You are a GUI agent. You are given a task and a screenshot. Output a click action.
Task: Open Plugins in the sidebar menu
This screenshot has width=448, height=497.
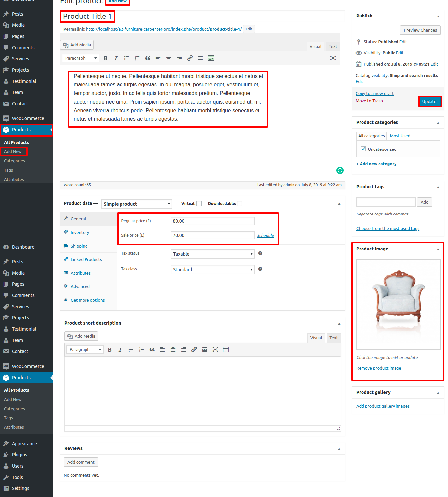tap(26, 455)
